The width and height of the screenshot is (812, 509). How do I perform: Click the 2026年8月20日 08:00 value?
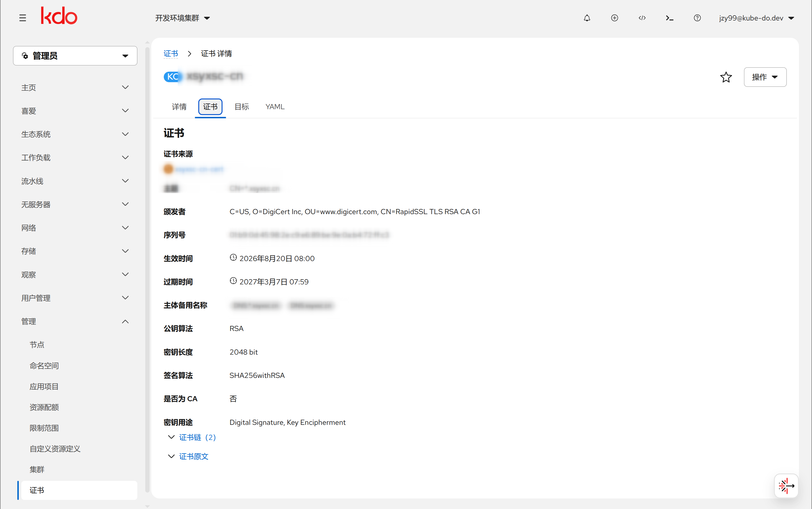click(x=277, y=258)
